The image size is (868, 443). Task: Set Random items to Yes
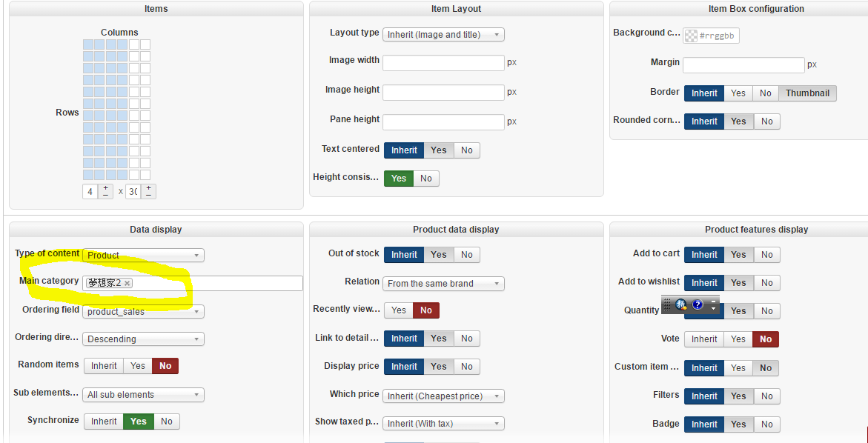(x=138, y=366)
